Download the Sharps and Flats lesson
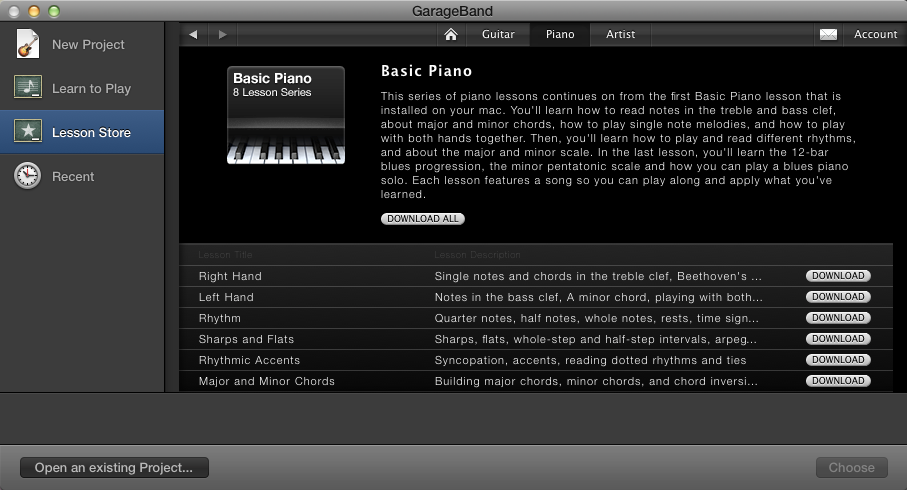 838,339
